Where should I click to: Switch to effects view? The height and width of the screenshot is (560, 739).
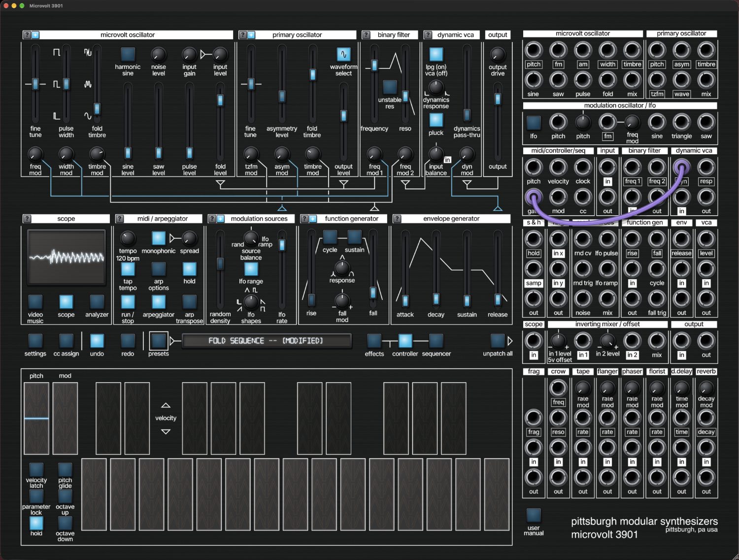374,341
